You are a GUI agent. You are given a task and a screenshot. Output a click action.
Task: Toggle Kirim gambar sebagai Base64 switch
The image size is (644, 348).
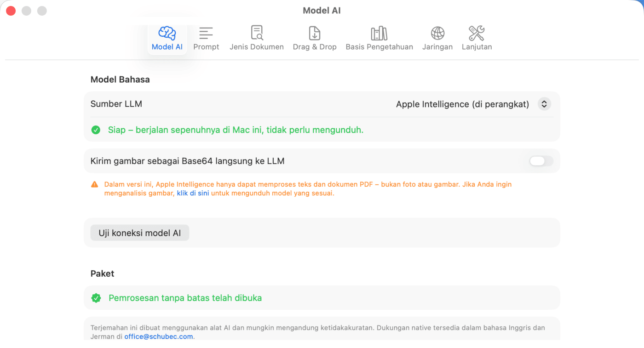coord(541,161)
